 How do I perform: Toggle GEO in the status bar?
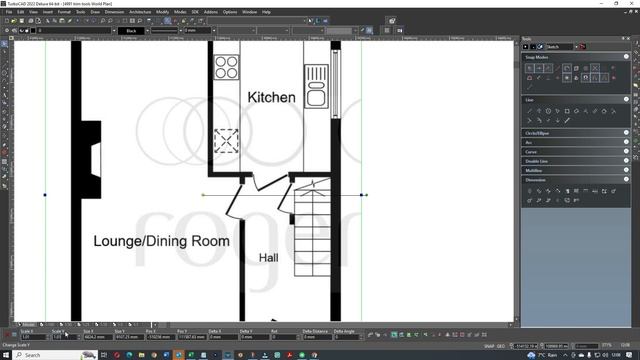[500, 346]
